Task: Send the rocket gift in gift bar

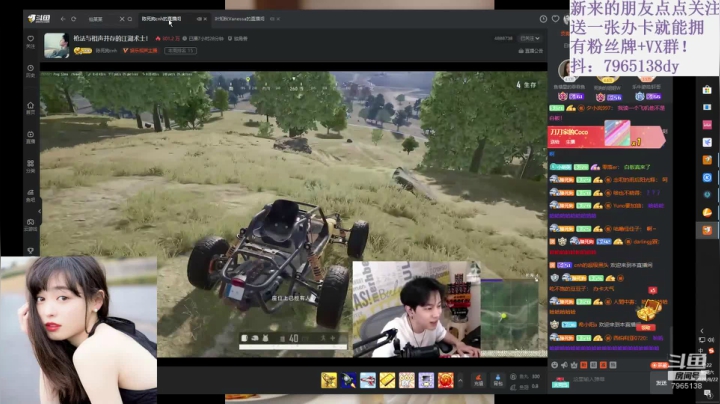Action: tap(349, 380)
